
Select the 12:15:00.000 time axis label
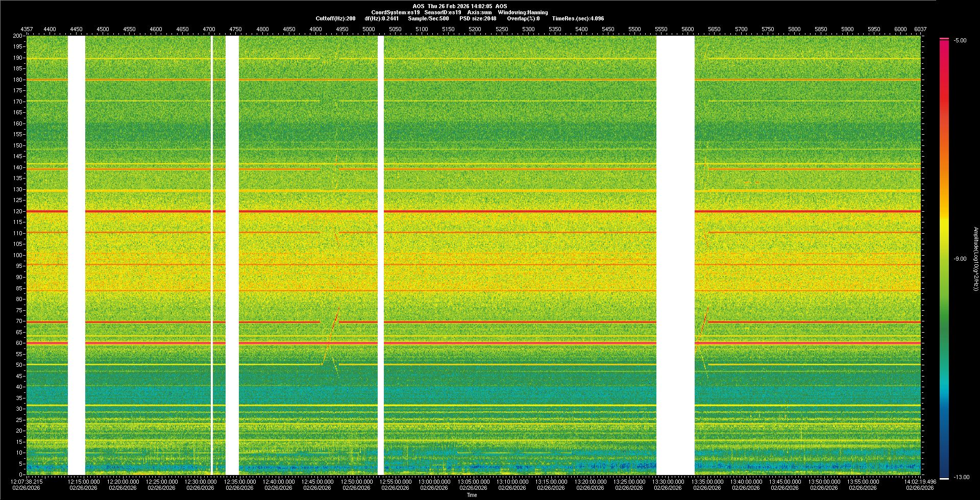[84, 481]
